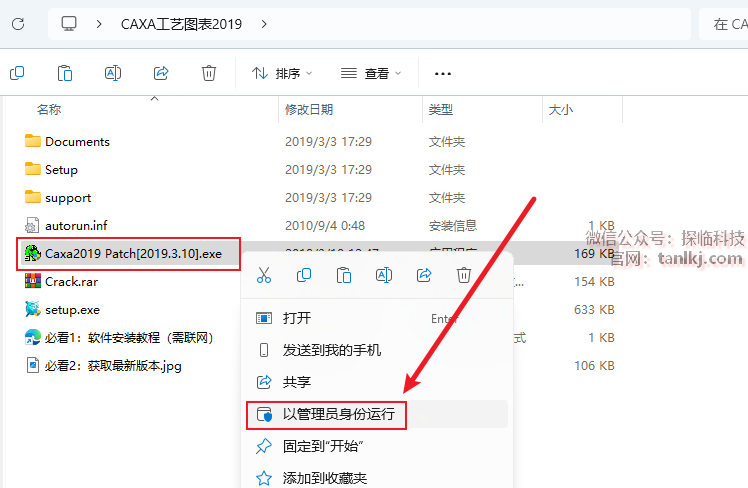Choose 打开 from context menu
The image size is (748, 488).
coord(377,318)
